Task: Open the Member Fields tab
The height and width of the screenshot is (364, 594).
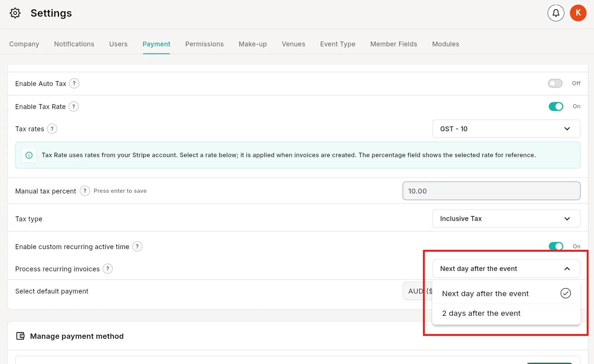Action: click(394, 44)
